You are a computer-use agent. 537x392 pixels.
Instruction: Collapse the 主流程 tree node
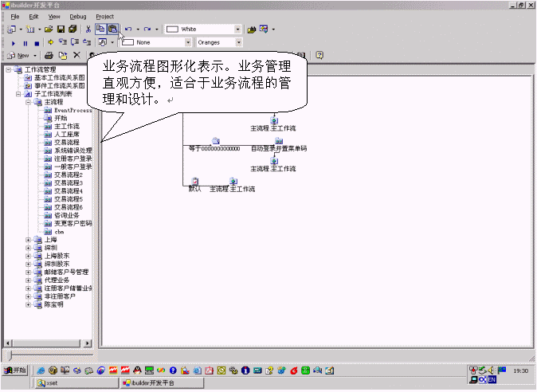point(28,102)
